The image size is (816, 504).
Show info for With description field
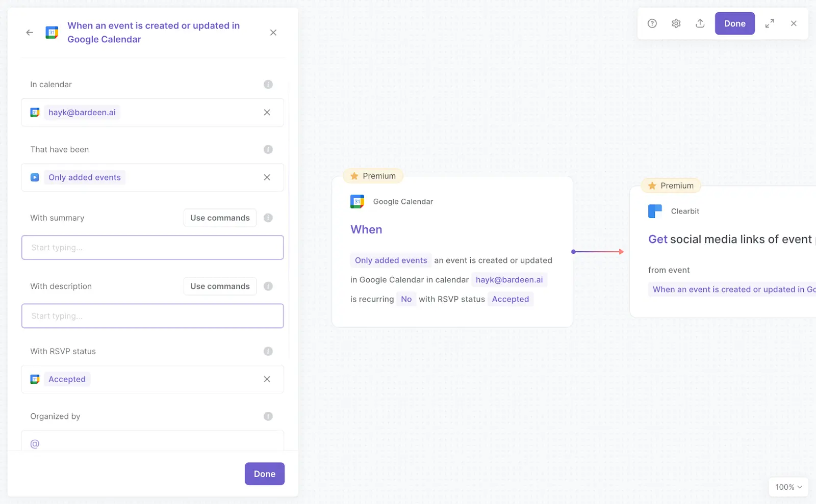[x=268, y=286]
